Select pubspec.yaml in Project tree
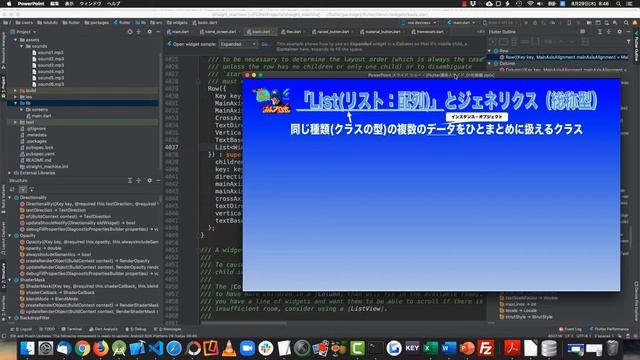 click(37, 154)
